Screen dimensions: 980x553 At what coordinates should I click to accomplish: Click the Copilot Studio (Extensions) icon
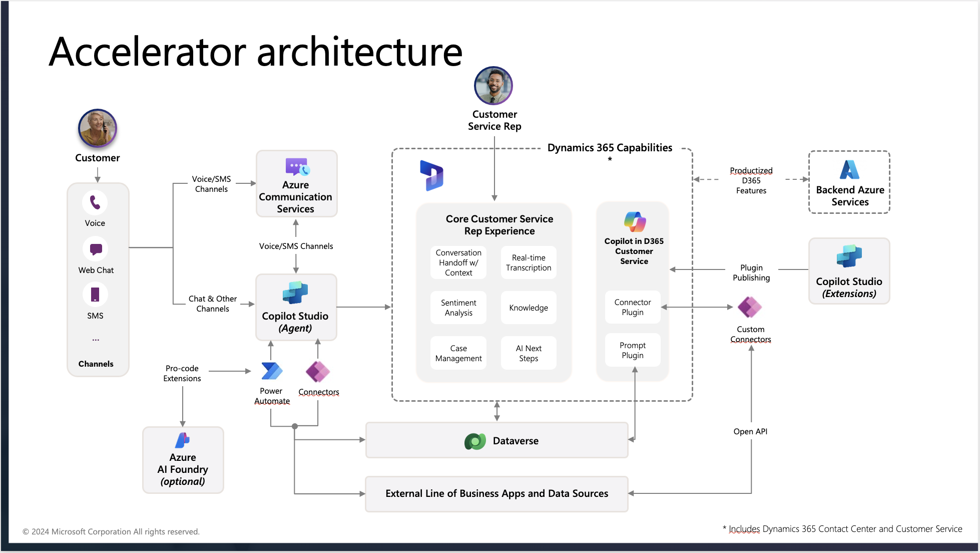coord(849,256)
